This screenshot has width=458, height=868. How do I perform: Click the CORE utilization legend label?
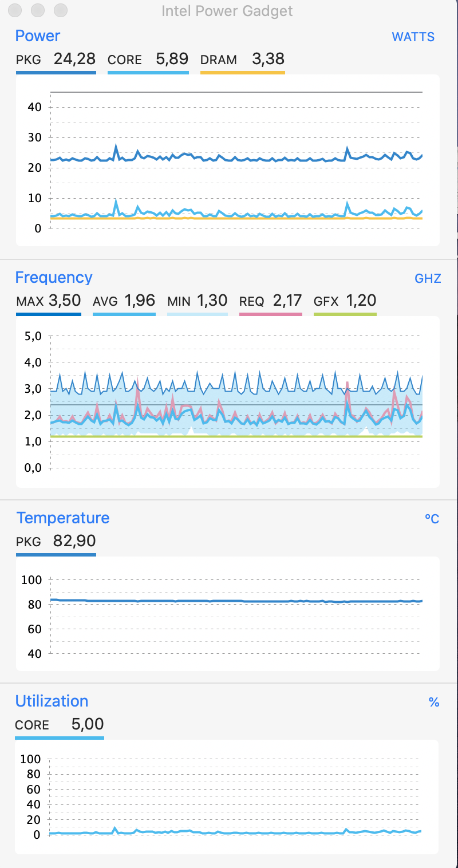tap(32, 725)
